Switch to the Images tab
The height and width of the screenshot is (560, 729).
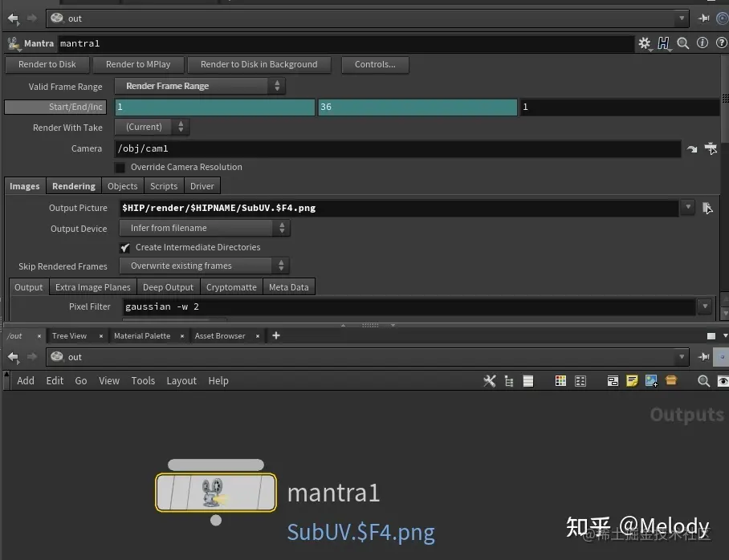click(25, 186)
